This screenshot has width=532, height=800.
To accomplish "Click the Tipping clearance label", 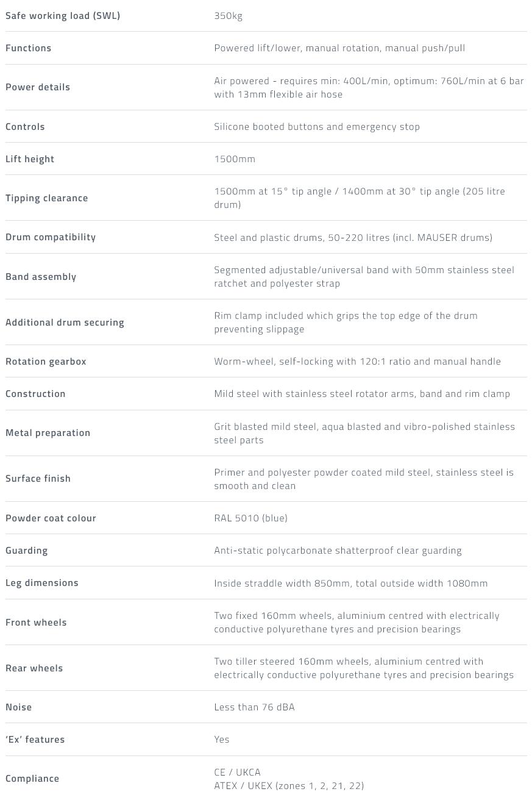I will [47, 198].
